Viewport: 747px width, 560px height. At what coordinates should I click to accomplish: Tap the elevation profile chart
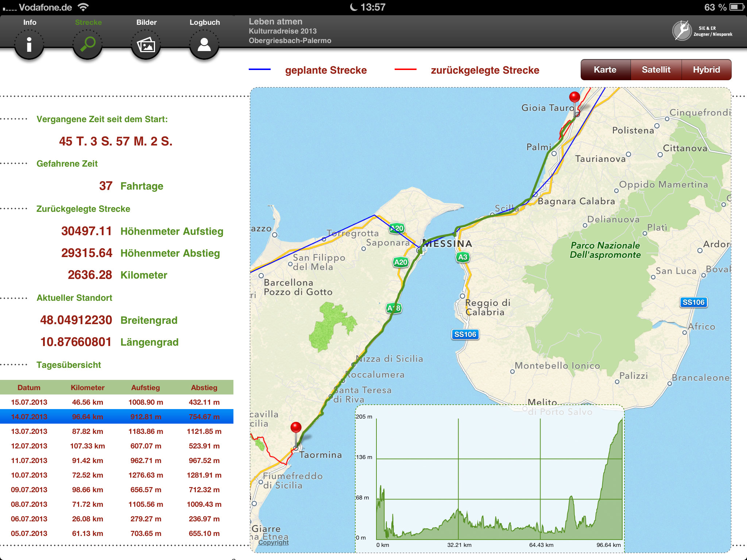[490, 479]
